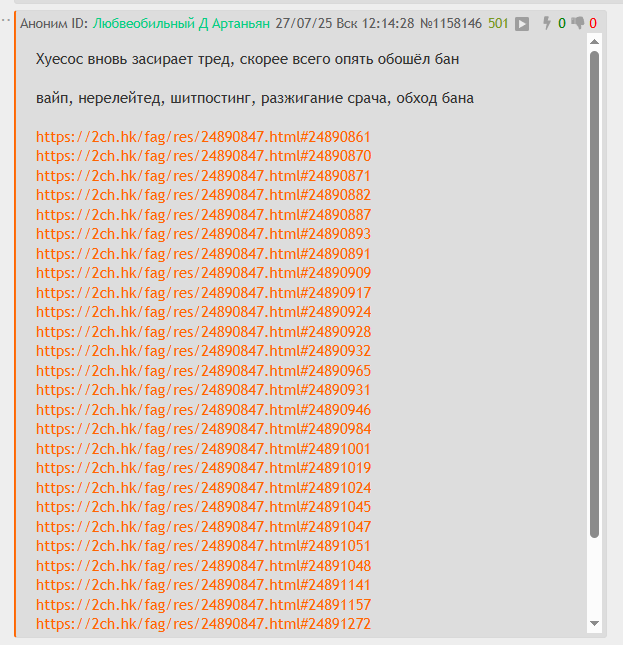623x645 pixels.
Task: Click the play triangle icon in post header
Action: (x=522, y=24)
